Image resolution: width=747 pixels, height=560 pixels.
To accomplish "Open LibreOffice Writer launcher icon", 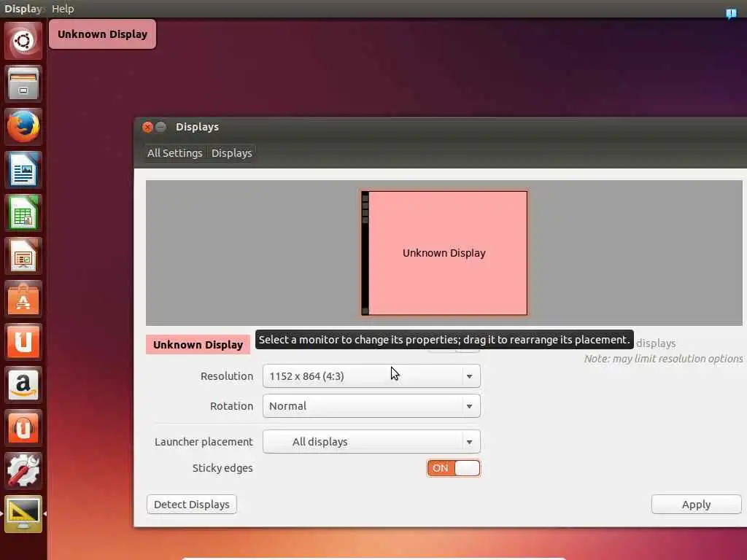I will tap(23, 170).
